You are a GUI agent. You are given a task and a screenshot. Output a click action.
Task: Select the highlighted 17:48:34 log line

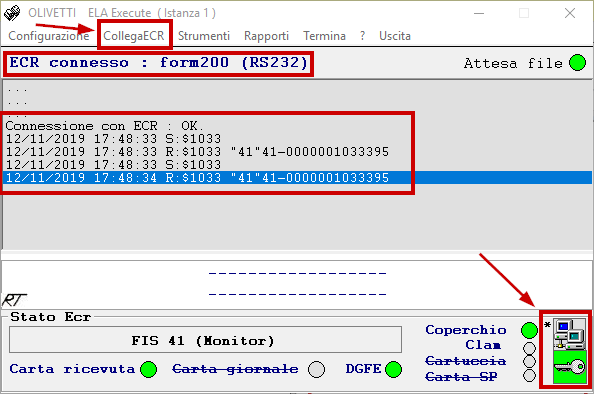pyautogui.click(x=297, y=178)
